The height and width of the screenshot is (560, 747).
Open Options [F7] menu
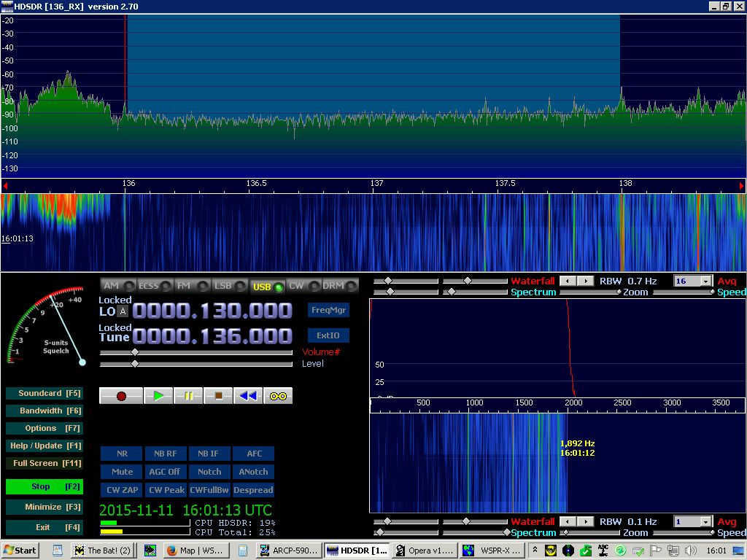coord(44,429)
